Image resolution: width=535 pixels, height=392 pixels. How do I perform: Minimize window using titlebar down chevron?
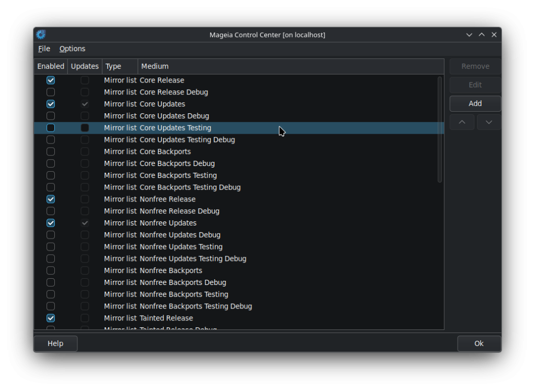[x=469, y=35]
